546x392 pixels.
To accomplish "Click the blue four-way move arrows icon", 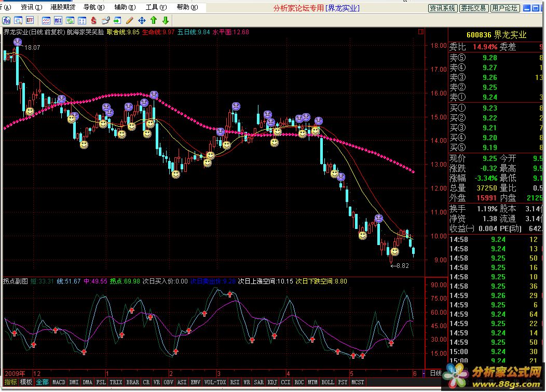I will (142, 21).
